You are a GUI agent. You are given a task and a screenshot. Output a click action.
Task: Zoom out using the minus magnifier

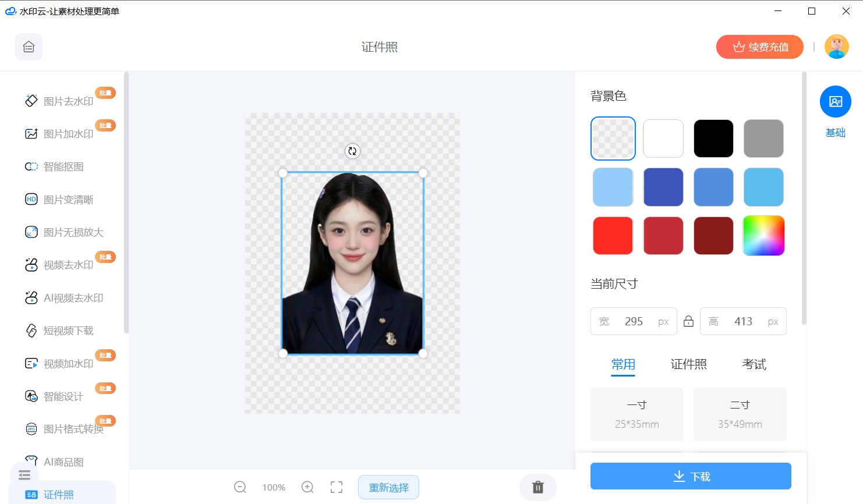pos(240,487)
